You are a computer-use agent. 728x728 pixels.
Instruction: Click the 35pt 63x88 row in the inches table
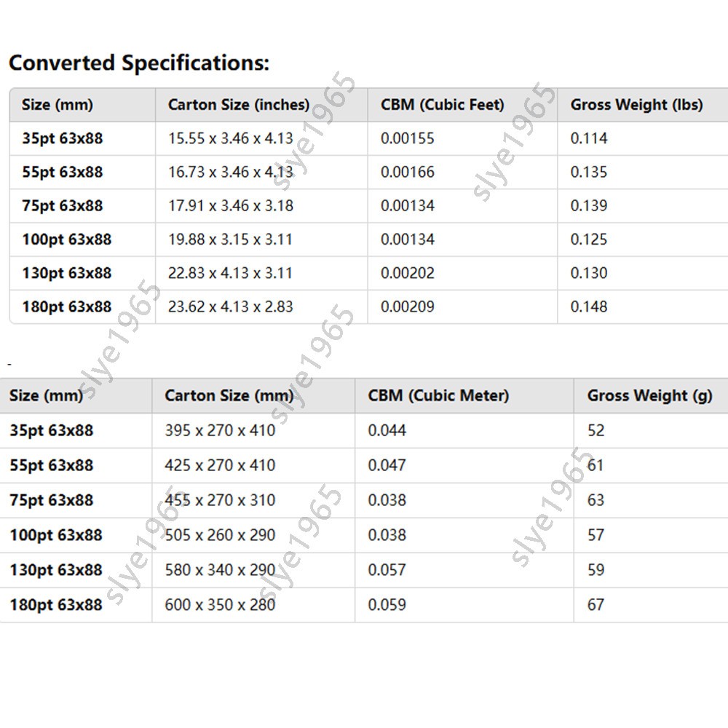tap(368, 138)
